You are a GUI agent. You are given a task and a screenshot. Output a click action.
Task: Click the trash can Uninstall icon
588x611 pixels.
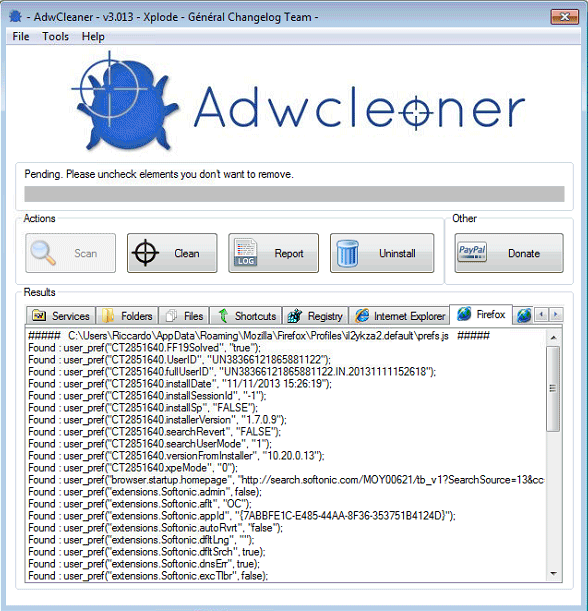click(x=348, y=253)
